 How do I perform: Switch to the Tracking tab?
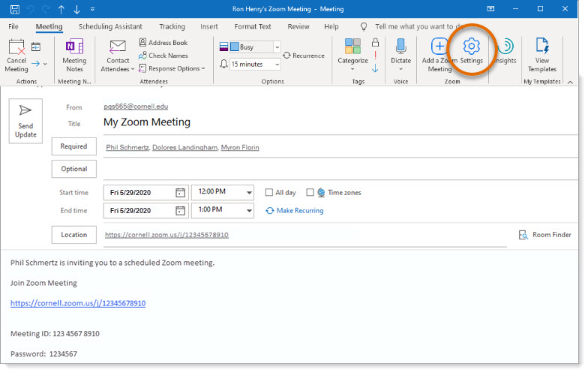[x=172, y=27]
